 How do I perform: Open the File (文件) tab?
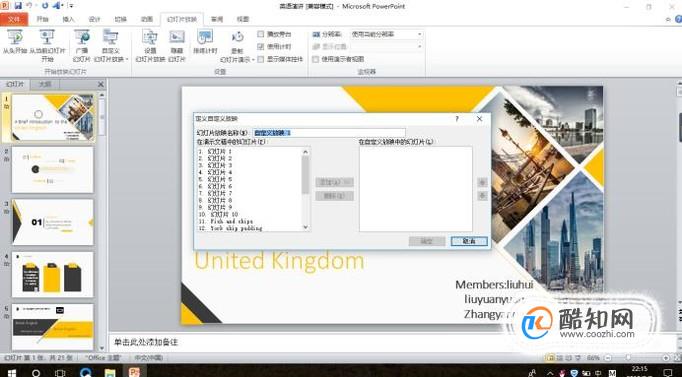point(14,19)
